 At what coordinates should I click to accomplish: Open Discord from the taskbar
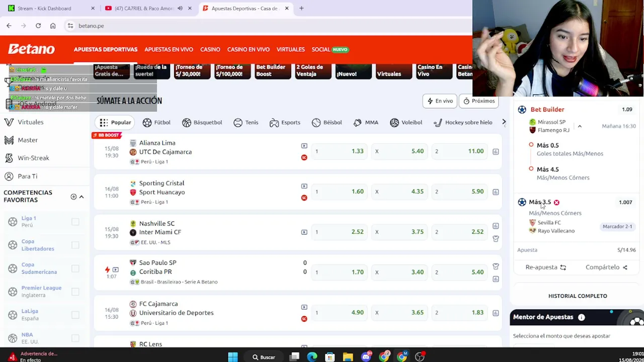click(x=366, y=357)
